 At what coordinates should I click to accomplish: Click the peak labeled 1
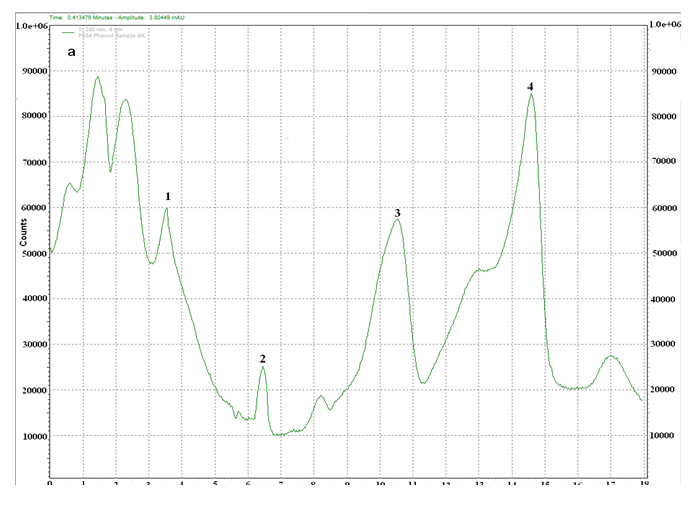168,197
